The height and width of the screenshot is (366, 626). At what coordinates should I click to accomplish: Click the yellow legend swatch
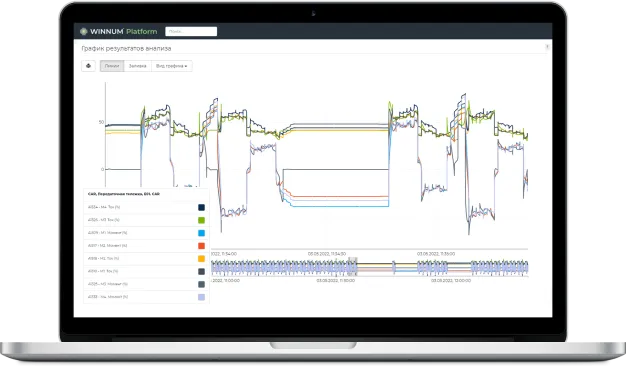coord(201,258)
